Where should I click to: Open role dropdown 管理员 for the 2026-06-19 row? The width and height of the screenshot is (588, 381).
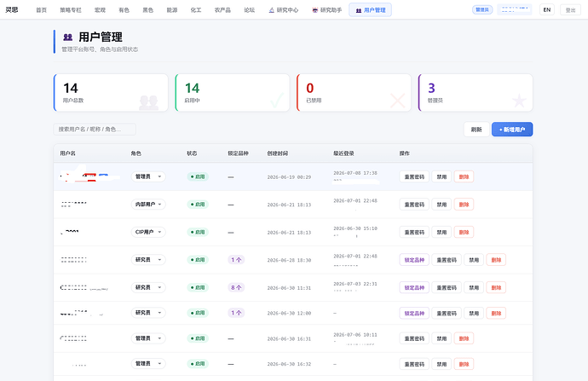[x=148, y=176]
